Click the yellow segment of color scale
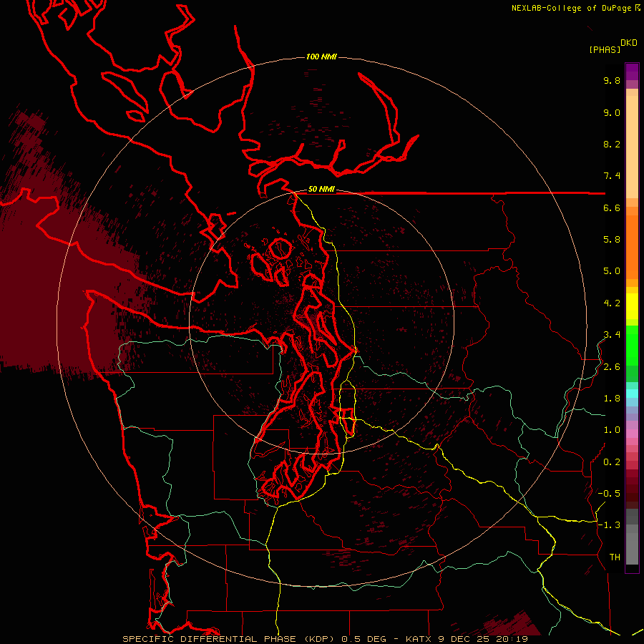 pyautogui.click(x=632, y=306)
